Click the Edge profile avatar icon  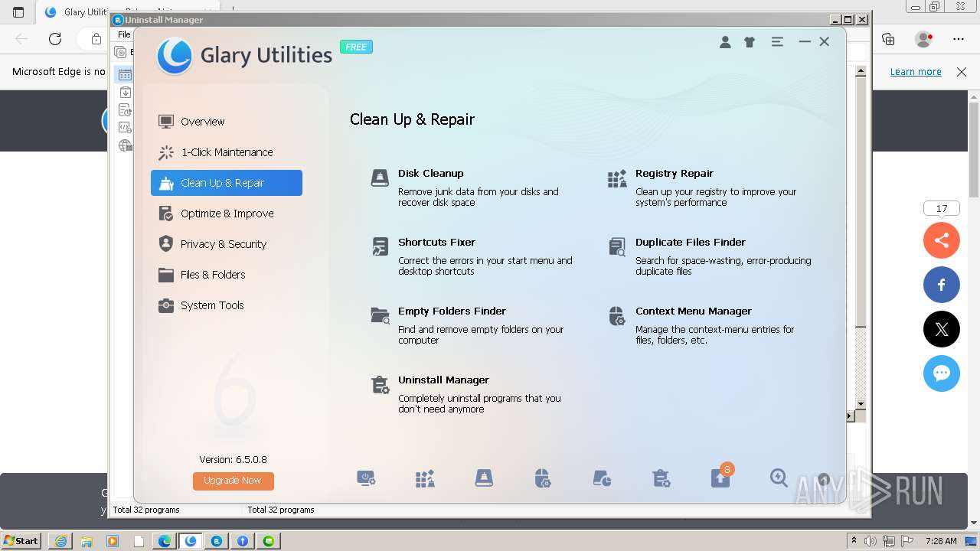pos(923,39)
